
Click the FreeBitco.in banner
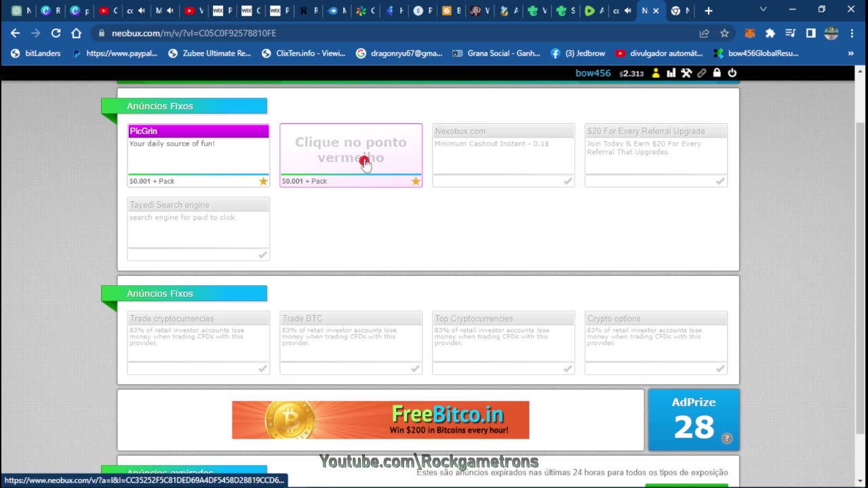(x=380, y=420)
